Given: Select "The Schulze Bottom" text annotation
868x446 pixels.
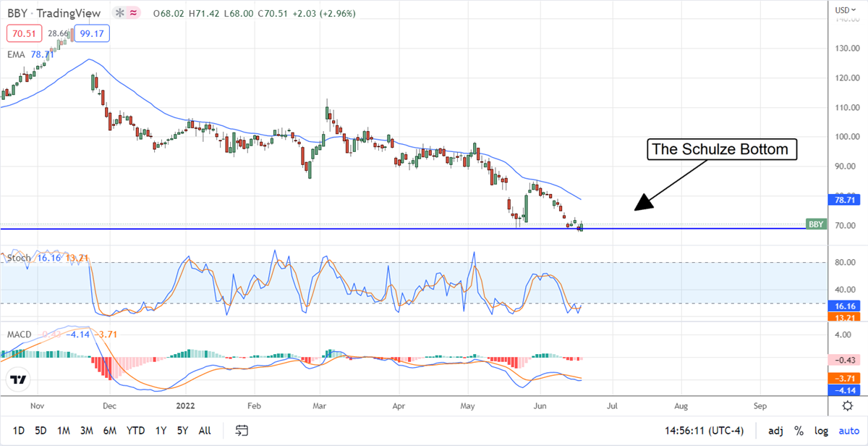Looking at the screenshot, I should pyautogui.click(x=721, y=149).
